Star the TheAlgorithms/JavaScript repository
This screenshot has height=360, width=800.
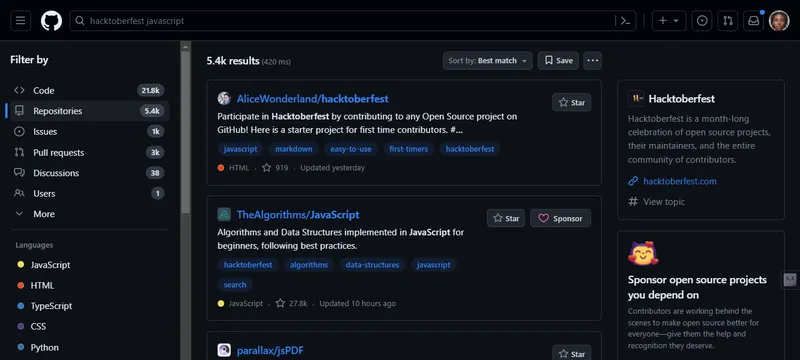coord(506,218)
